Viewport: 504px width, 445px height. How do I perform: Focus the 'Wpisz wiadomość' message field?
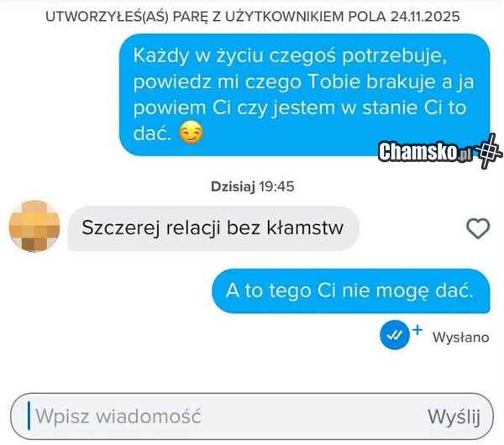pyautogui.click(x=252, y=416)
